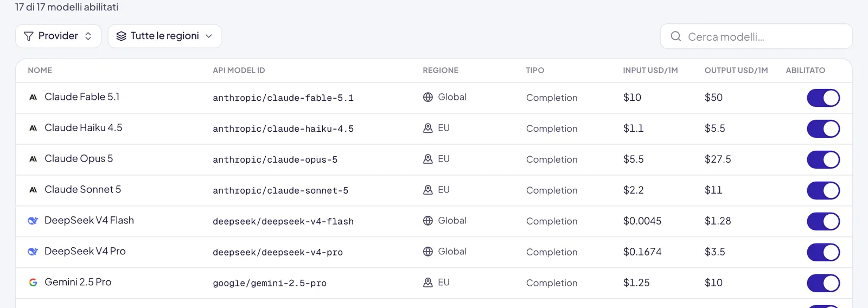Turn off the Claude Opus 5 toggle
Viewport: 868px width, 308px height.
[x=824, y=160]
